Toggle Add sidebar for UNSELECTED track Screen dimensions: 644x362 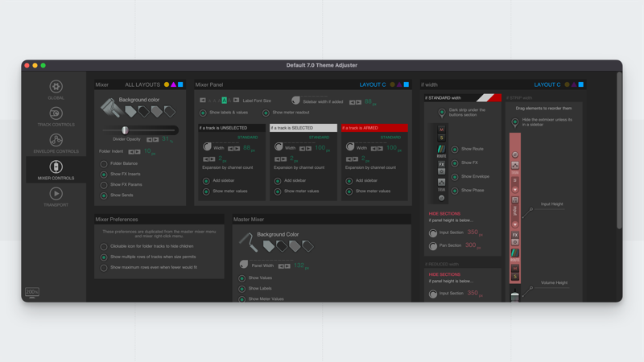[206, 181]
